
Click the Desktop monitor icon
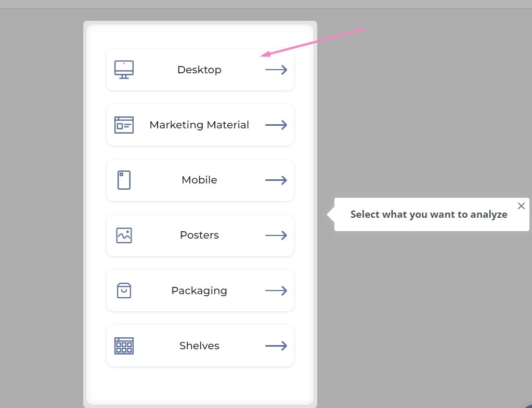coord(124,70)
